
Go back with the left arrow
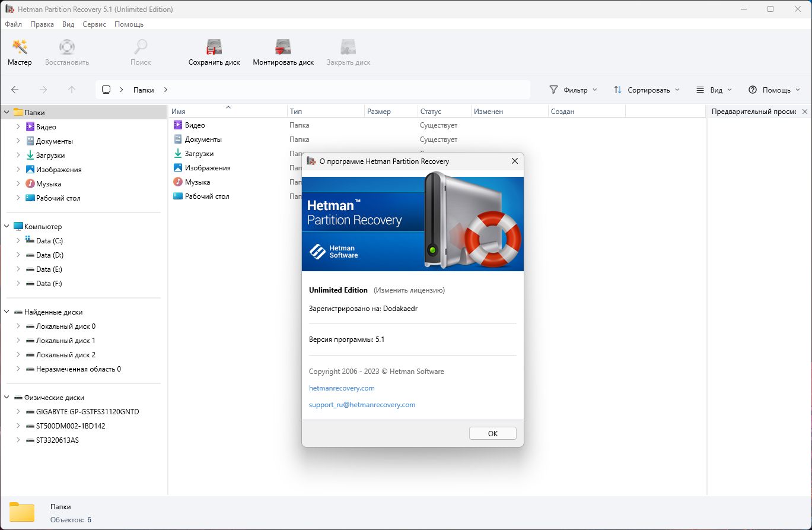click(x=15, y=90)
